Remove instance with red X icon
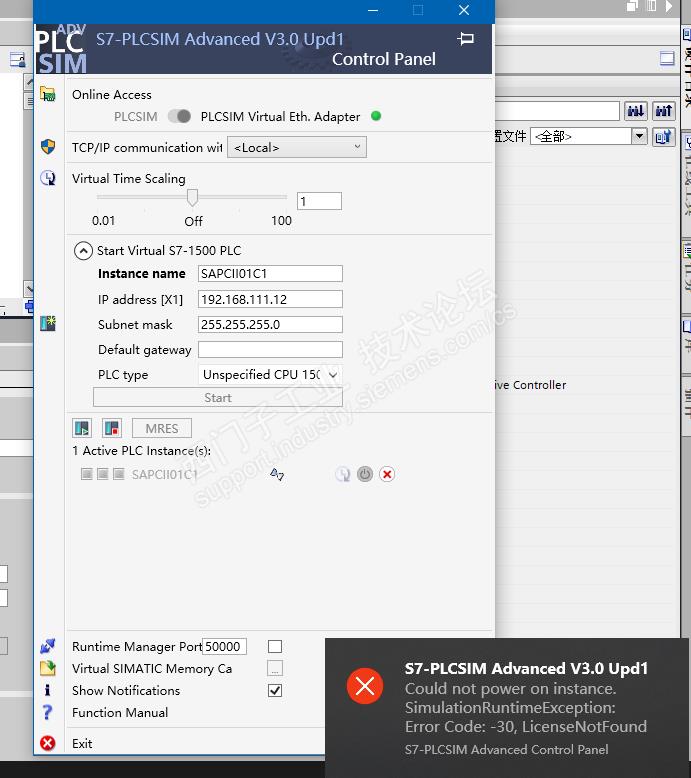The image size is (691, 778). pyautogui.click(x=387, y=474)
